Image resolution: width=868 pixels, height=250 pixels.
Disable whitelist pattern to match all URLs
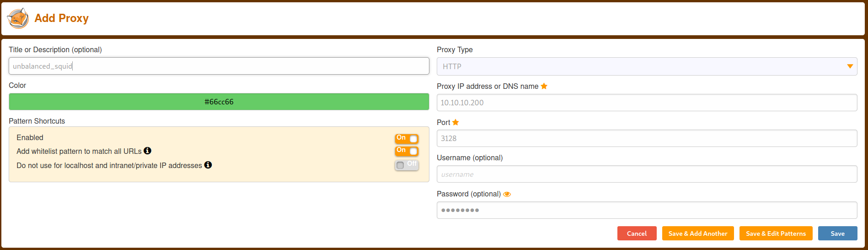[x=407, y=151]
